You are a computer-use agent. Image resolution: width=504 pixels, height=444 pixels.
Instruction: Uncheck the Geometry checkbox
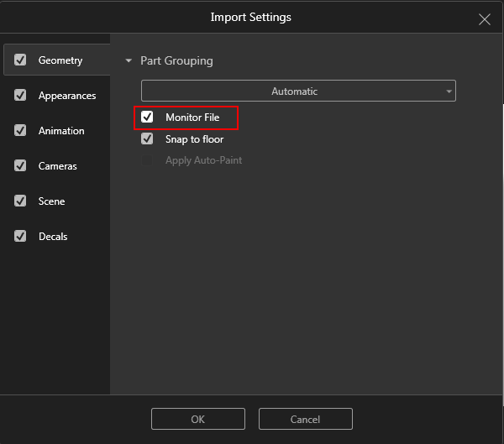(20, 60)
